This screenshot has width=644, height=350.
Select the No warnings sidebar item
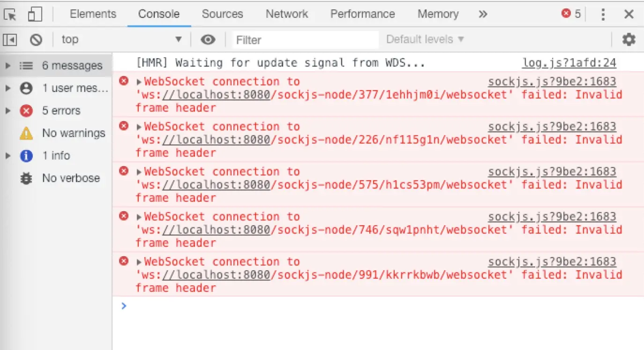click(56, 133)
